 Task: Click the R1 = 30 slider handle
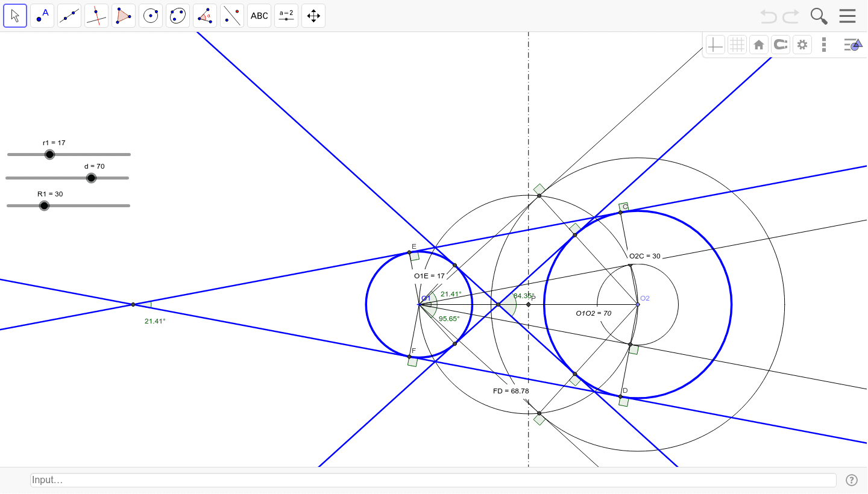click(x=44, y=205)
